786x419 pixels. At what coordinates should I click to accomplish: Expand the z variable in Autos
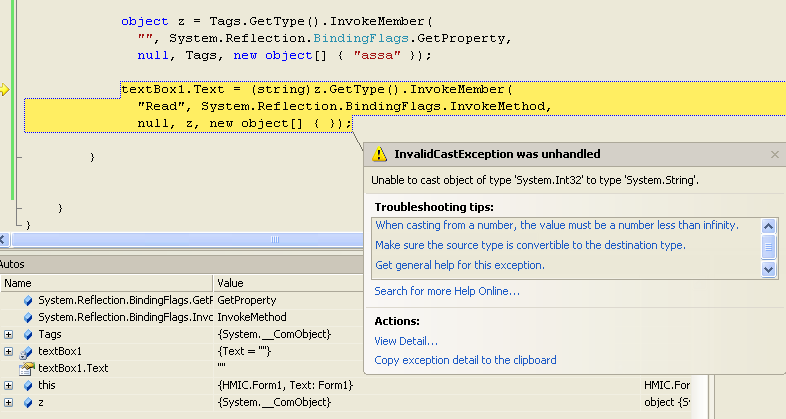(9, 402)
